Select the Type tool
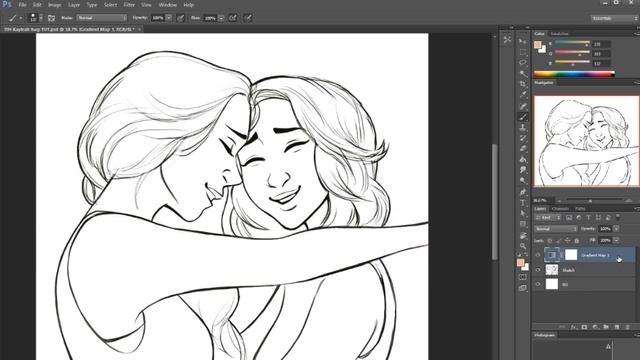 click(523, 203)
